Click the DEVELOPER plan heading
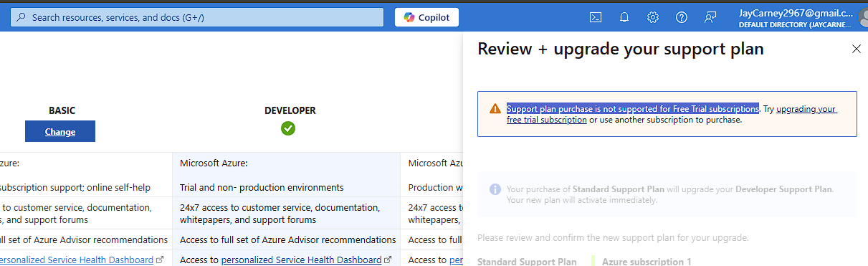The height and width of the screenshot is (266, 868). [x=290, y=110]
